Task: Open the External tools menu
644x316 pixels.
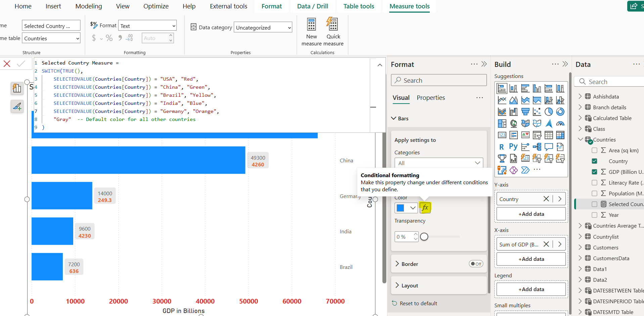Action: [228, 6]
